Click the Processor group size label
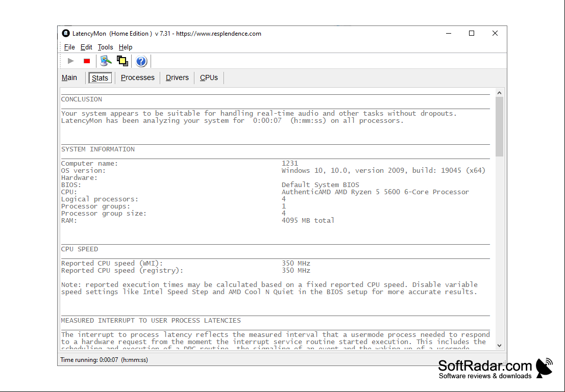Image resolution: width=565 pixels, height=392 pixels. coord(104,214)
